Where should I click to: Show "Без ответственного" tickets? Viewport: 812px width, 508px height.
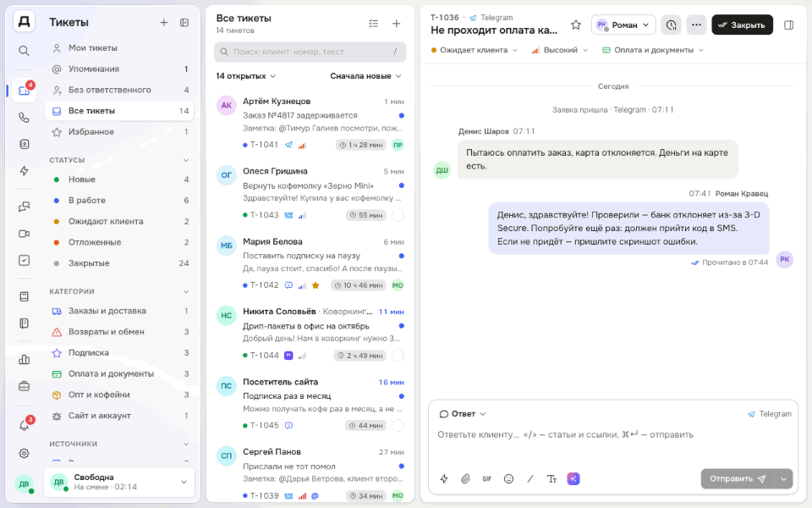tap(119, 90)
